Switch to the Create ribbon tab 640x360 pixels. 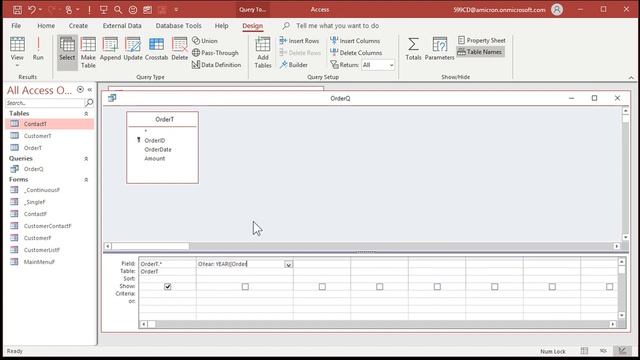[x=78, y=26]
